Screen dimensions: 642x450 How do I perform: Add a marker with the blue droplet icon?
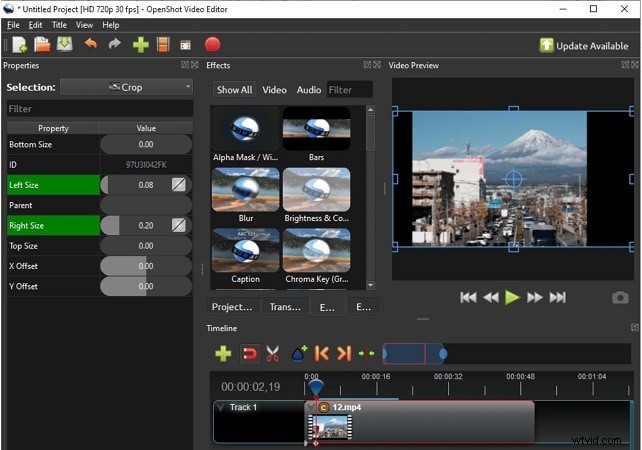pyautogui.click(x=299, y=353)
